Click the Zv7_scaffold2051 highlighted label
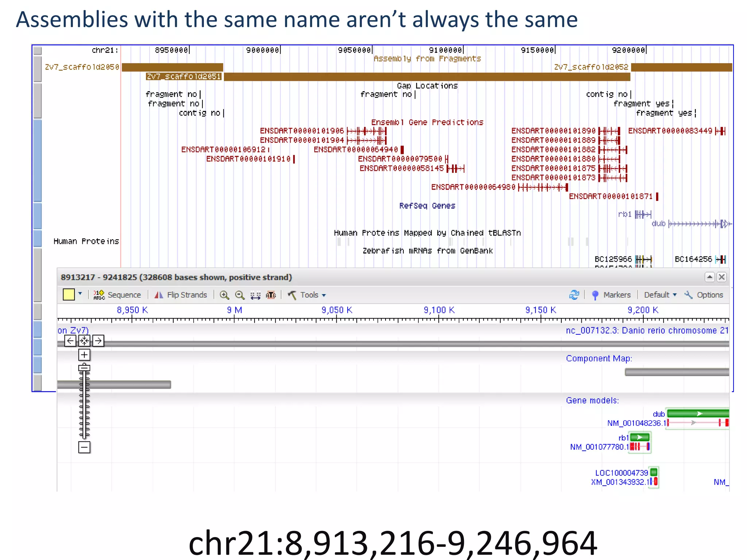 point(184,77)
